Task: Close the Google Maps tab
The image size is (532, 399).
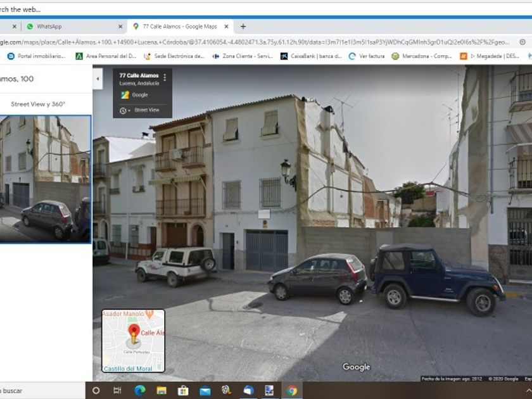Action: pos(226,27)
